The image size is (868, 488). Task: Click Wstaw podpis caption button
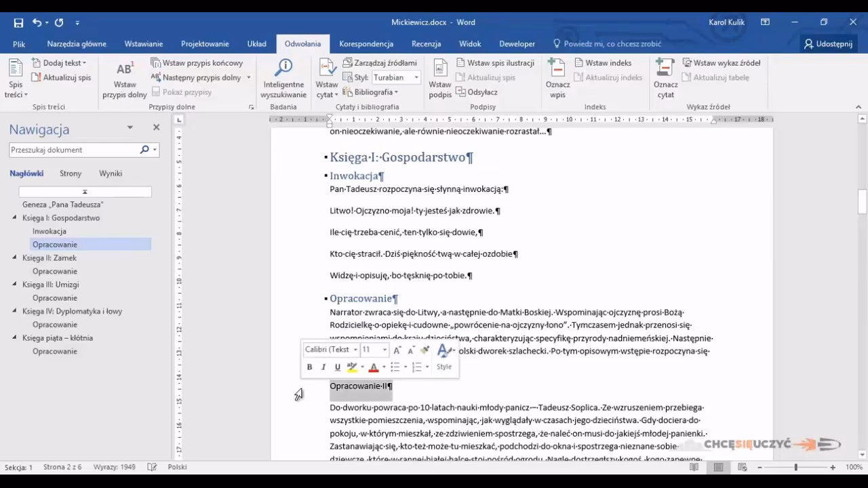(440, 80)
